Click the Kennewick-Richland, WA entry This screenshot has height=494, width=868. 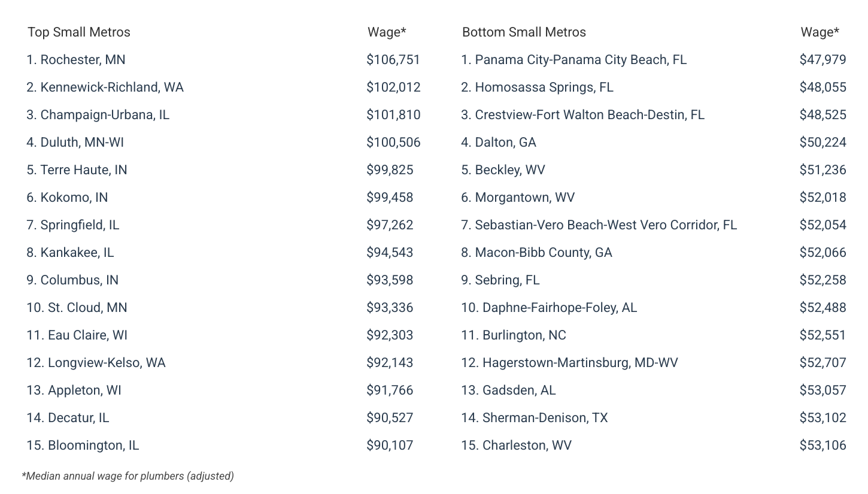pos(105,87)
